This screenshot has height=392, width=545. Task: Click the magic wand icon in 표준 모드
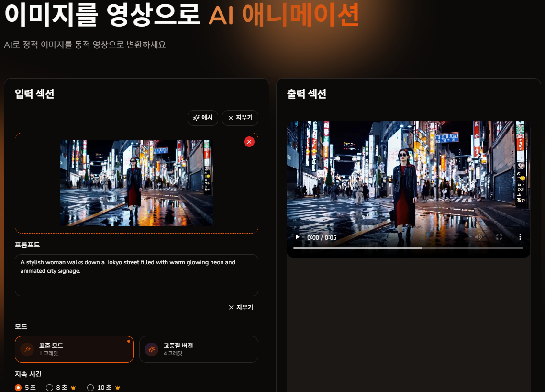tap(27, 349)
